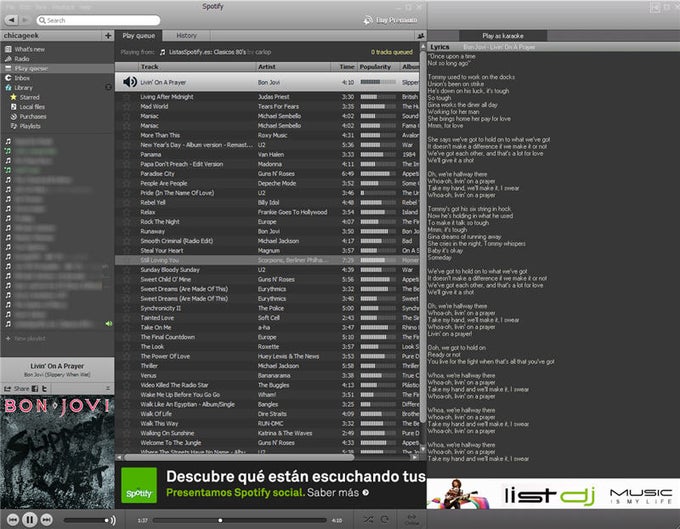Select the track More Than This
Screen dimensions: 680x529
point(160,135)
